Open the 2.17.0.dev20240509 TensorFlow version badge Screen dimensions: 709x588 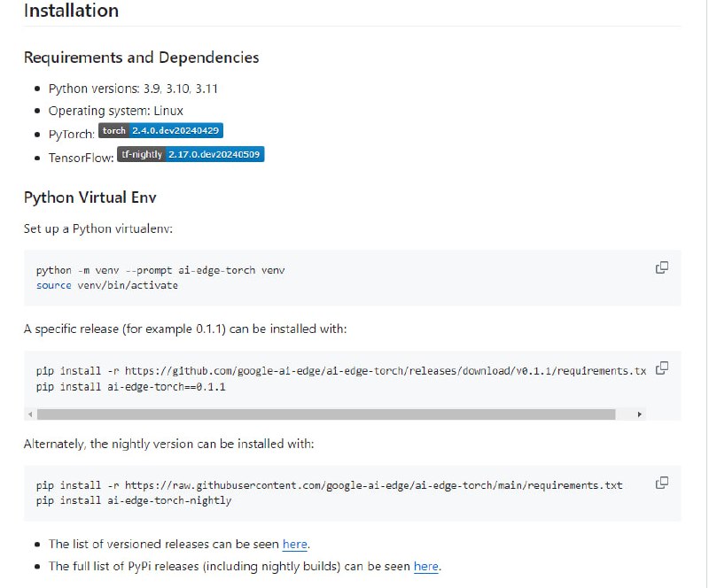[x=215, y=154]
